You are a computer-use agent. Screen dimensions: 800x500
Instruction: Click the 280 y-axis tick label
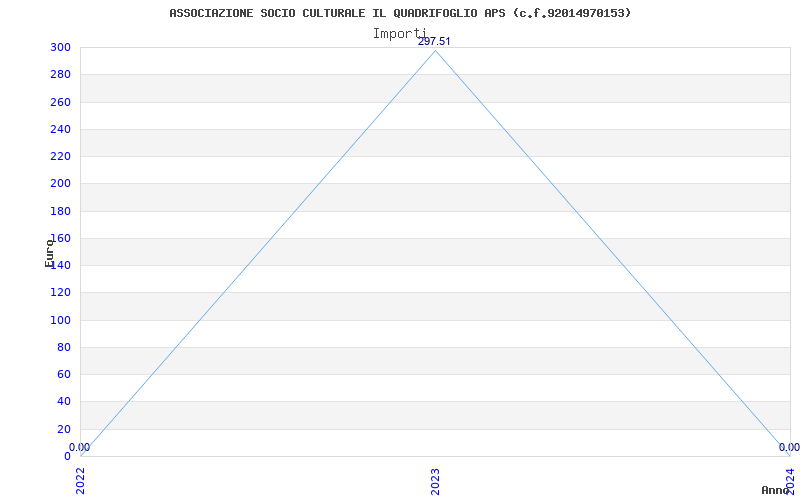(x=60, y=74)
